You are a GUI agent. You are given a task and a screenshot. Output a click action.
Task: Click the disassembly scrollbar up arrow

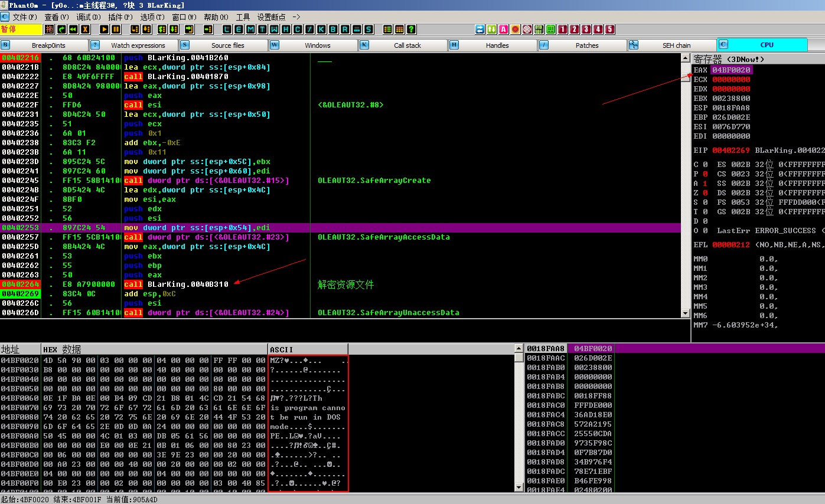click(x=685, y=58)
